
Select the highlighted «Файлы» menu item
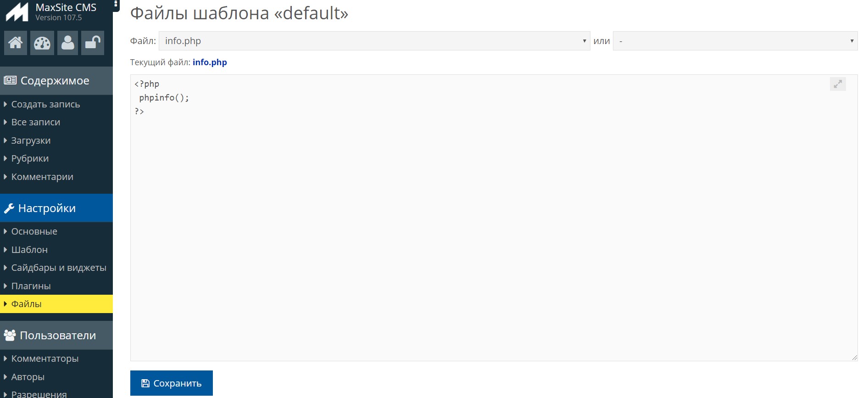click(x=26, y=303)
